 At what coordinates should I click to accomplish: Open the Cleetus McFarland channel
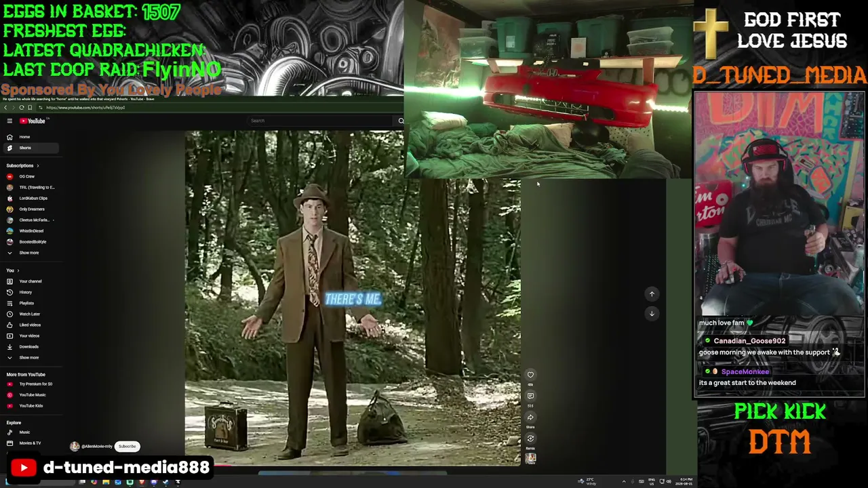31,220
